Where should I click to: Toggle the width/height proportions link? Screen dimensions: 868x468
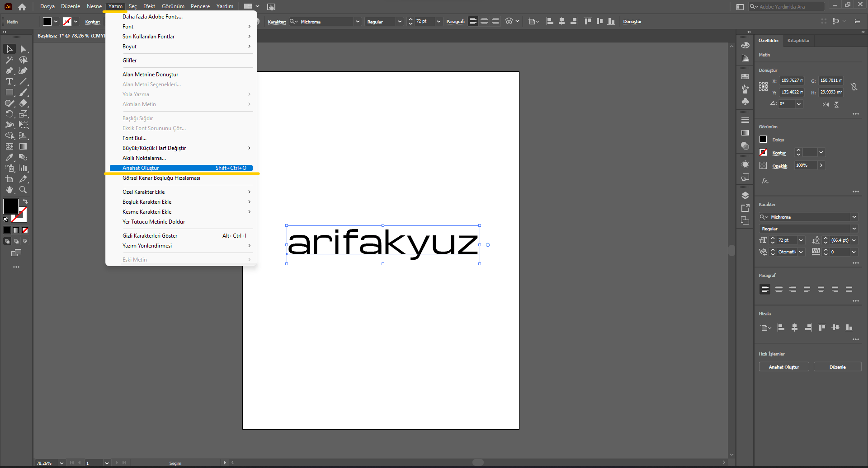(x=854, y=87)
